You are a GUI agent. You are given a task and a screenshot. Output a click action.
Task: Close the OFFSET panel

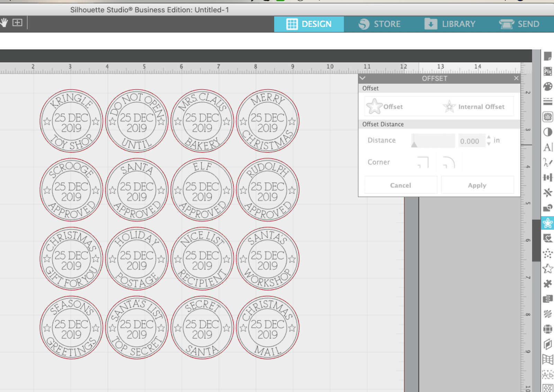coord(516,78)
